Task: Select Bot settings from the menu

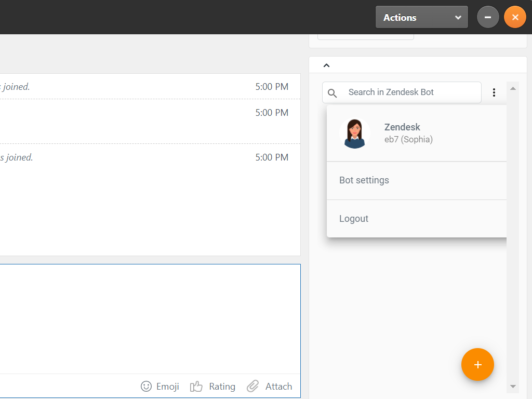Action: click(364, 180)
